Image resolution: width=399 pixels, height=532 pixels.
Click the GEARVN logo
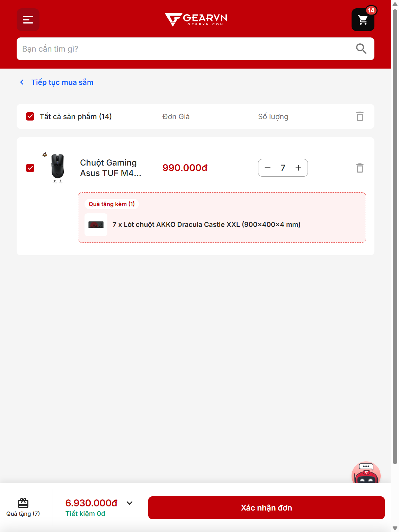click(x=196, y=19)
